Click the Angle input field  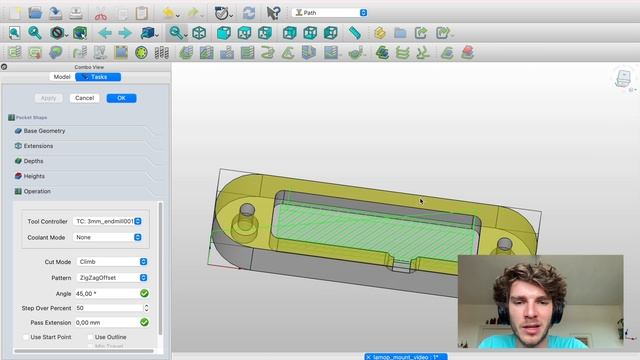[x=107, y=293]
